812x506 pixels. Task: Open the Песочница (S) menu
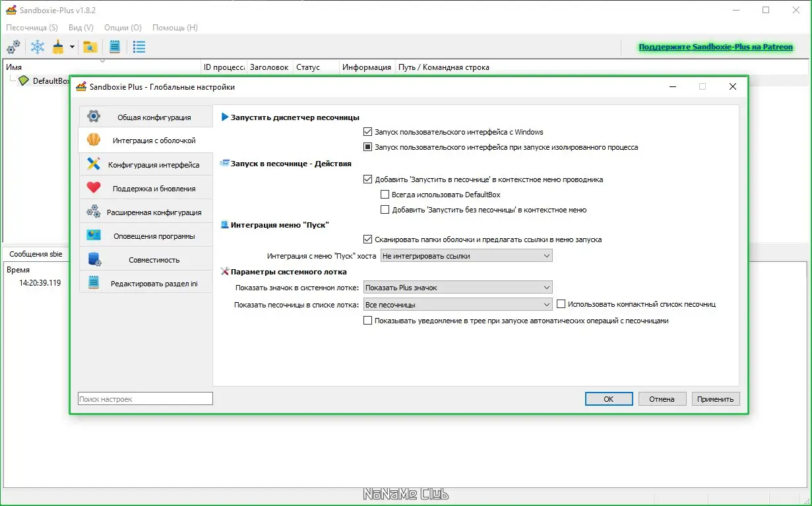(32, 28)
